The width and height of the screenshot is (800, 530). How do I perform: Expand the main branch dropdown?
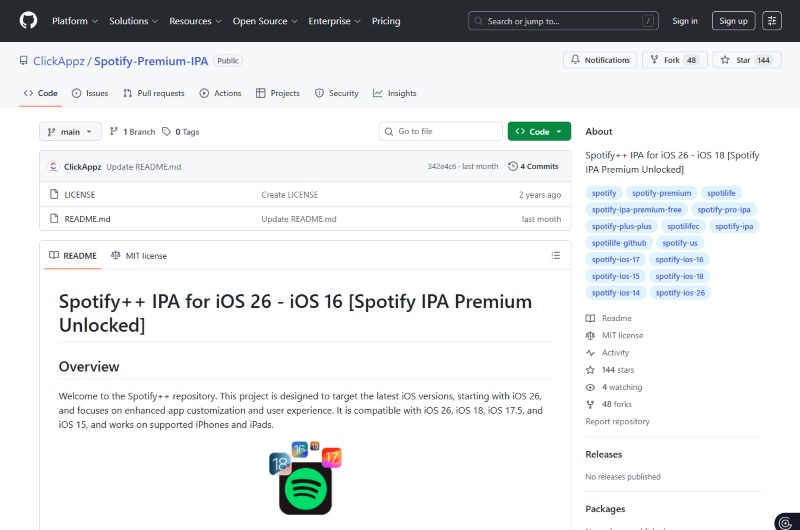[70, 132]
